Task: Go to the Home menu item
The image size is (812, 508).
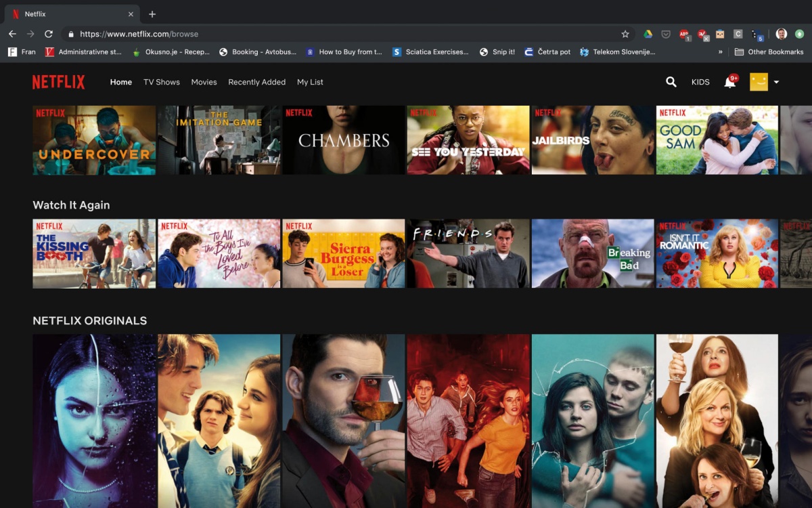Action: [121, 82]
